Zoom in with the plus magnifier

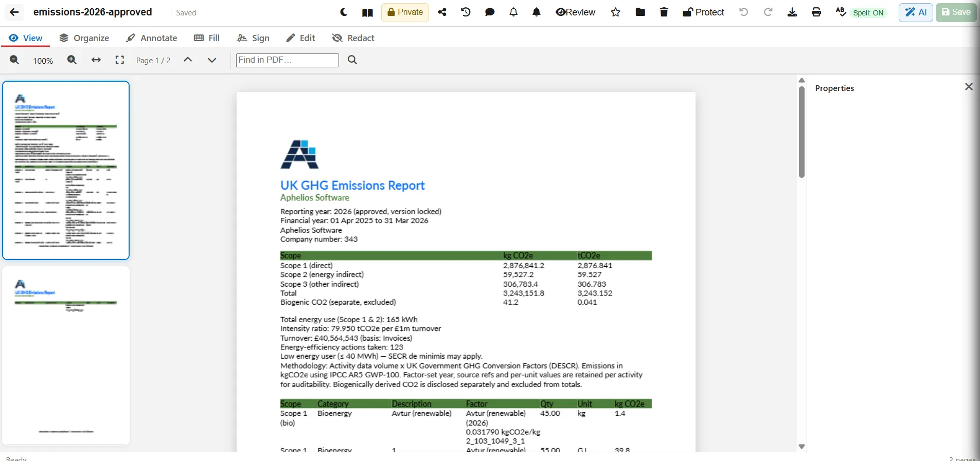(x=72, y=60)
